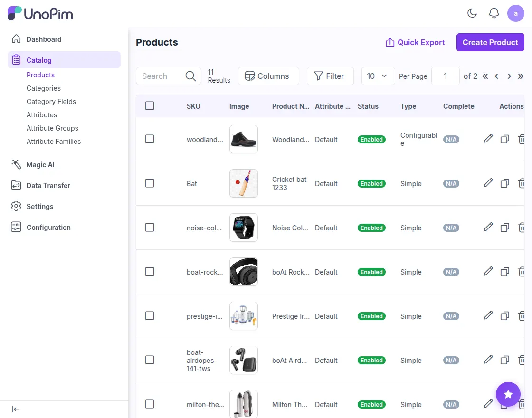Jump to the last page arrow

coord(521,76)
